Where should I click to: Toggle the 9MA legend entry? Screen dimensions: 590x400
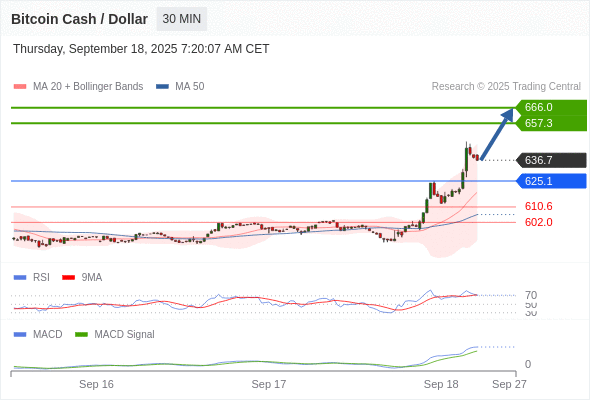82,277
